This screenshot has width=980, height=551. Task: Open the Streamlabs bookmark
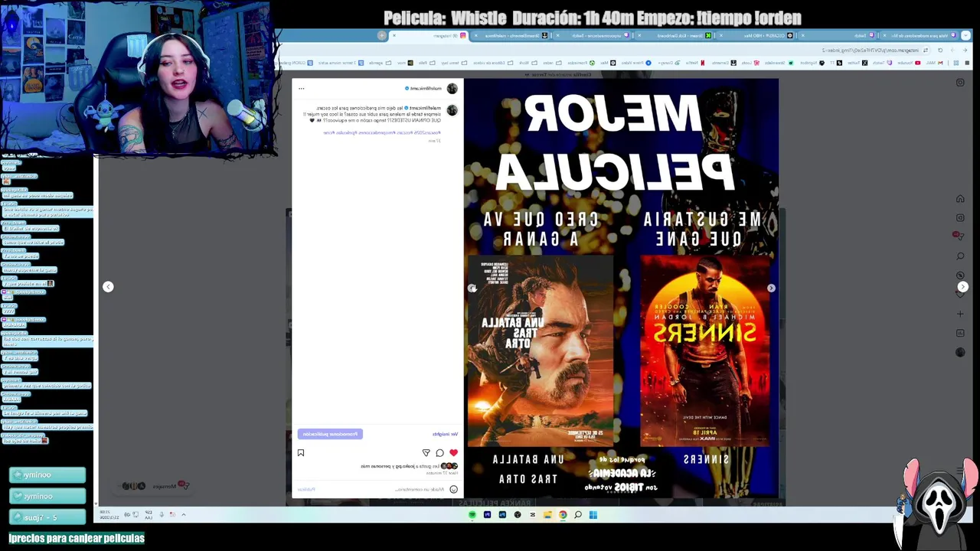pyautogui.click(x=779, y=63)
